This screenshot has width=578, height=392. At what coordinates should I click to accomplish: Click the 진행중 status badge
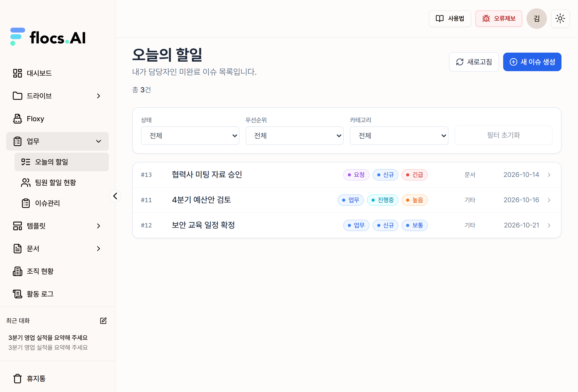[x=383, y=200]
